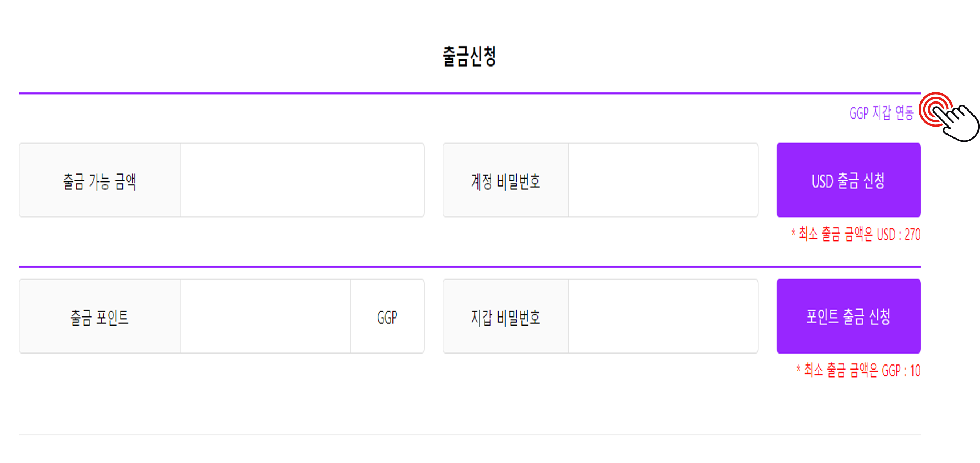This screenshot has height=463, width=980.
Task: Click the 계정 비밀번호 label cell
Action: coord(505,180)
